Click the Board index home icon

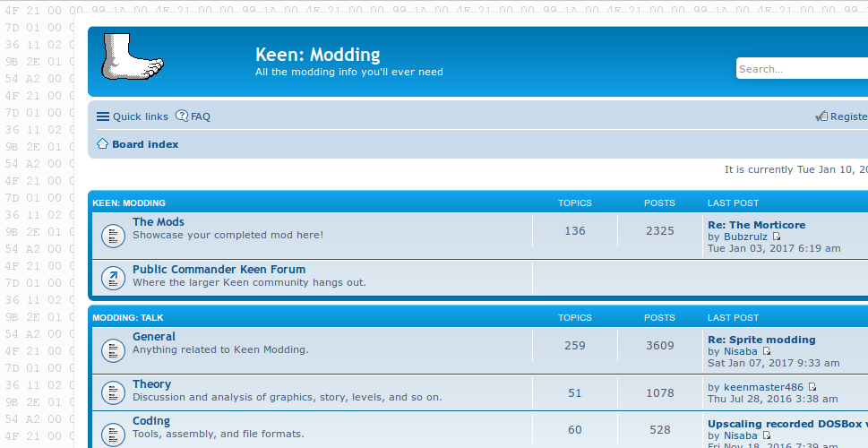(102, 143)
